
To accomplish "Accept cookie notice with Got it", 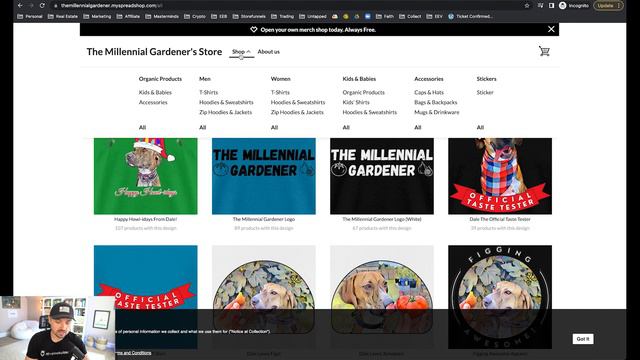I will point(583,339).
